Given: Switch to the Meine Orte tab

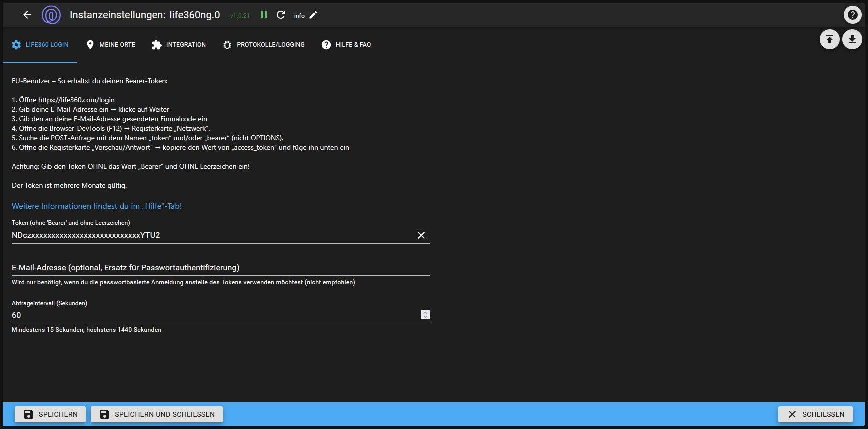Looking at the screenshot, I should [x=111, y=45].
